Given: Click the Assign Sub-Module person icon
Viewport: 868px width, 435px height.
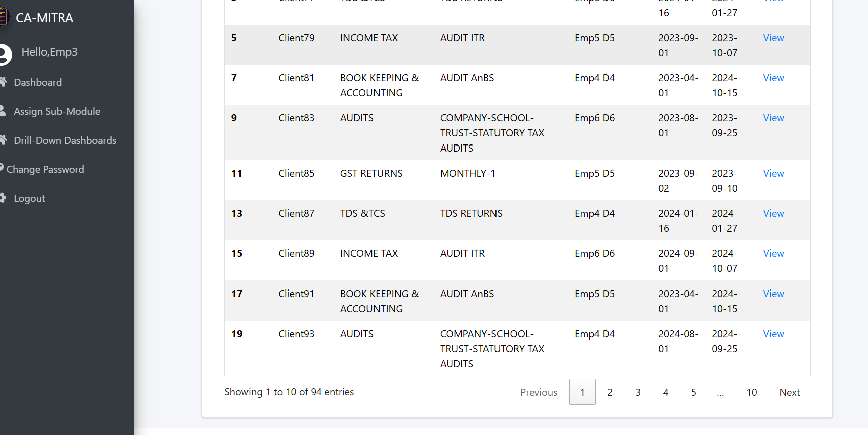Looking at the screenshot, I should [3, 111].
